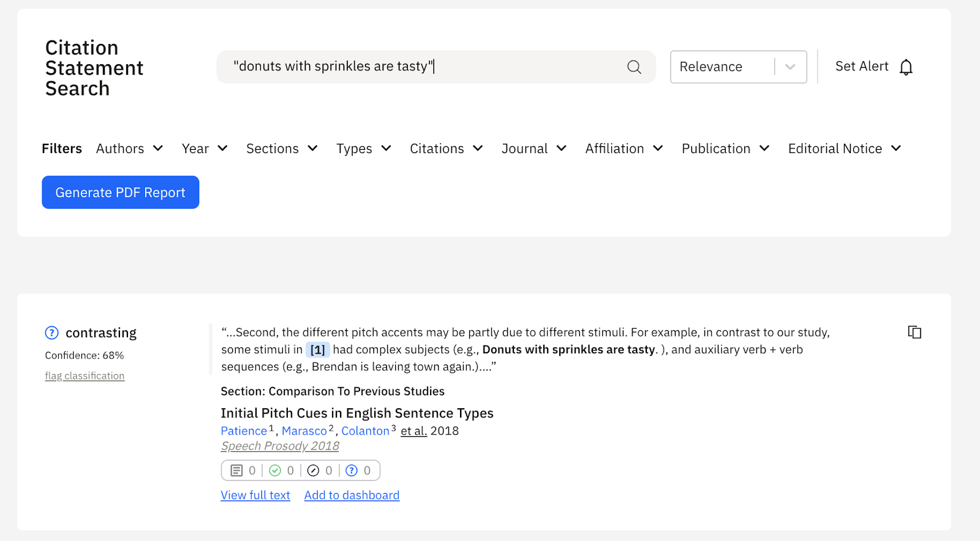
Task: Copy the citation statement with copy icon
Action: point(914,332)
